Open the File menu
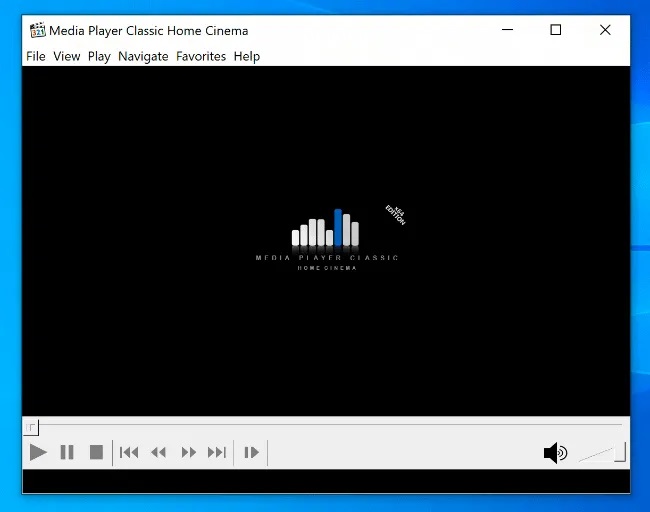Viewport: 650px width, 512px height. (x=36, y=56)
